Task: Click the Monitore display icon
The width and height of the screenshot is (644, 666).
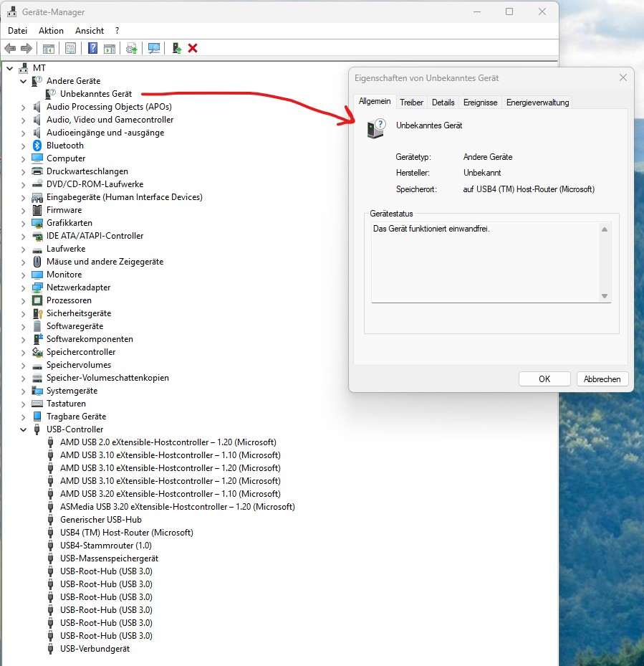Action: (x=37, y=275)
